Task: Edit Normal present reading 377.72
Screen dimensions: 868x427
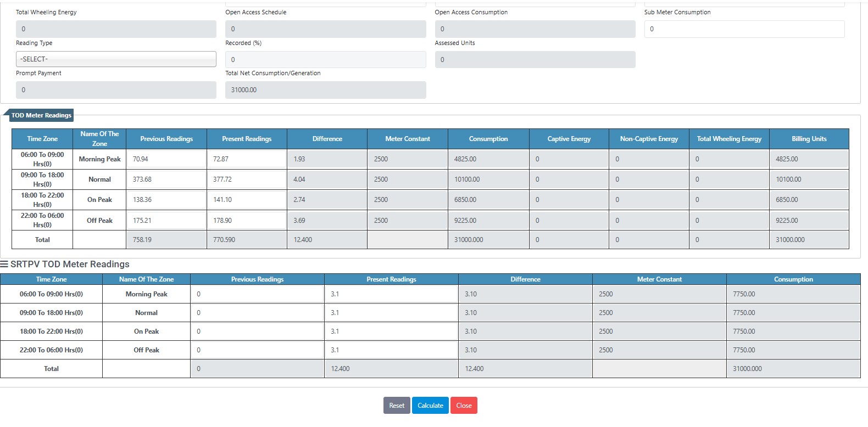Action: [x=247, y=179]
